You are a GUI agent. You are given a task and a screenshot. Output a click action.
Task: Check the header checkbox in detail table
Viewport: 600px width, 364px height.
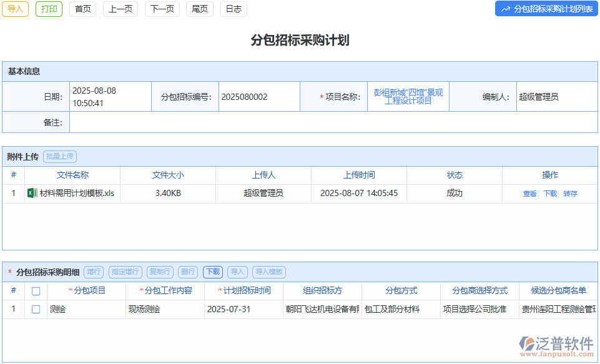click(x=36, y=290)
